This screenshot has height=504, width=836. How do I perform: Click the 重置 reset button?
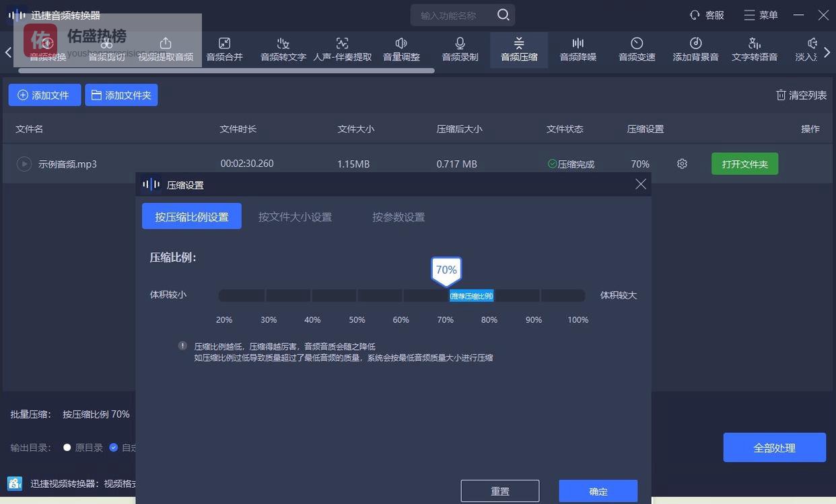click(499, 491)
